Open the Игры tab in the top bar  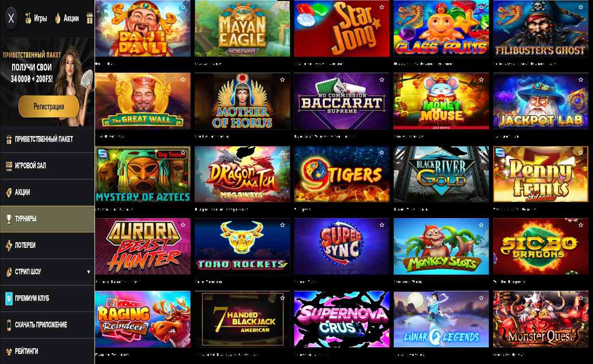coord(36,19)
